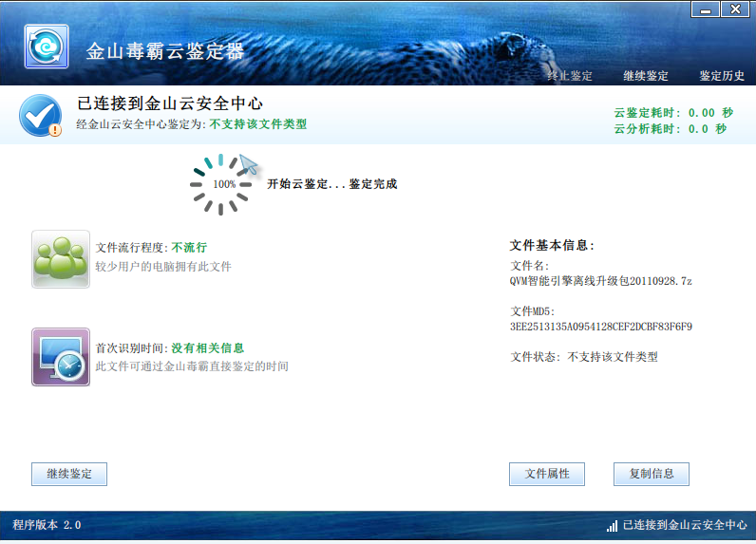The width and height of the screenshot is (756, 544).
Task: Click the 开始云鉴定...鉴定完成 status text
Action: [x=332, y=184]
